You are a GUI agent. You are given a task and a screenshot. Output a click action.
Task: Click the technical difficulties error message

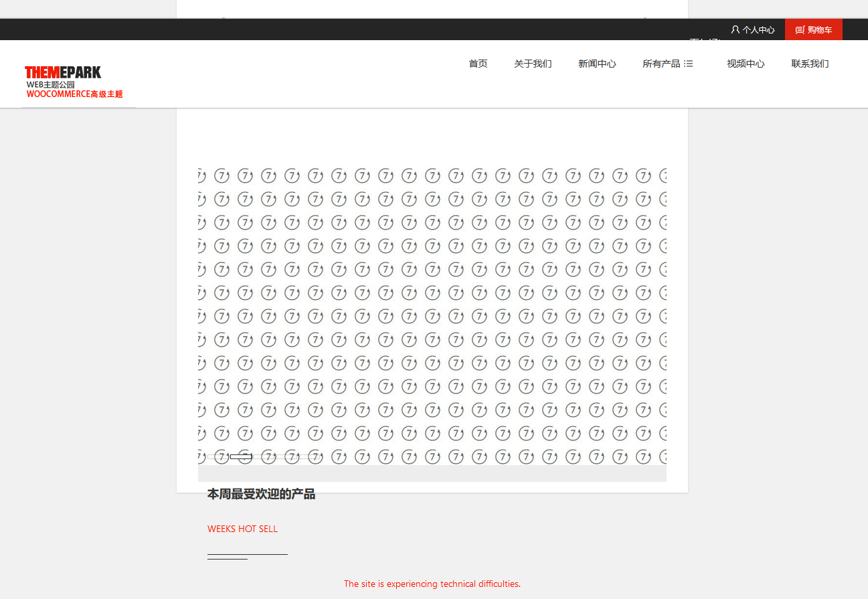point(432,584)
